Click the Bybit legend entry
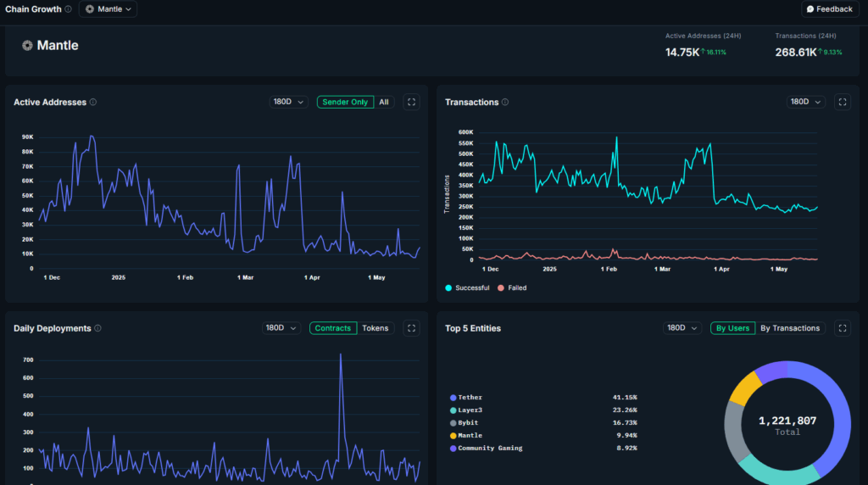The height and width of the screenshot is (485, 868). click(x=464, y=423)
